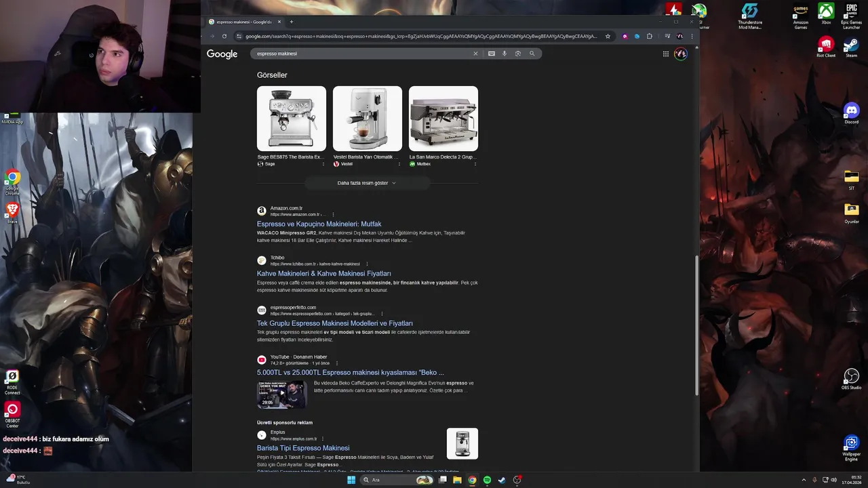Open the on-screen keyboard input tool
868x488 pixels.
pyautogui.click(x=492, y=54)
